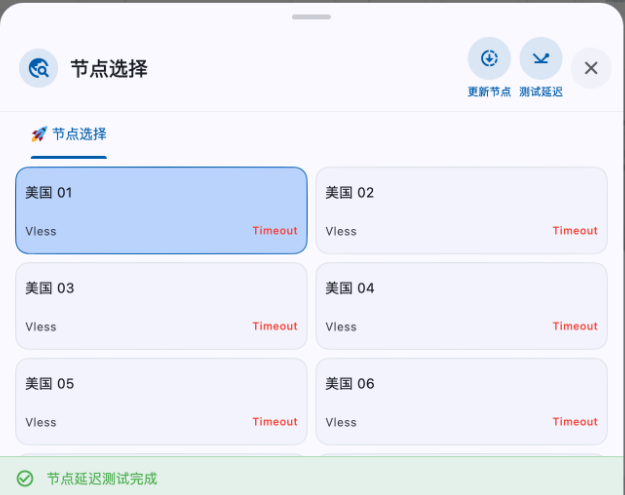The image size is (625, 495).
Task: Click the sheet drag handle at top
Action: tap(311, 17)
